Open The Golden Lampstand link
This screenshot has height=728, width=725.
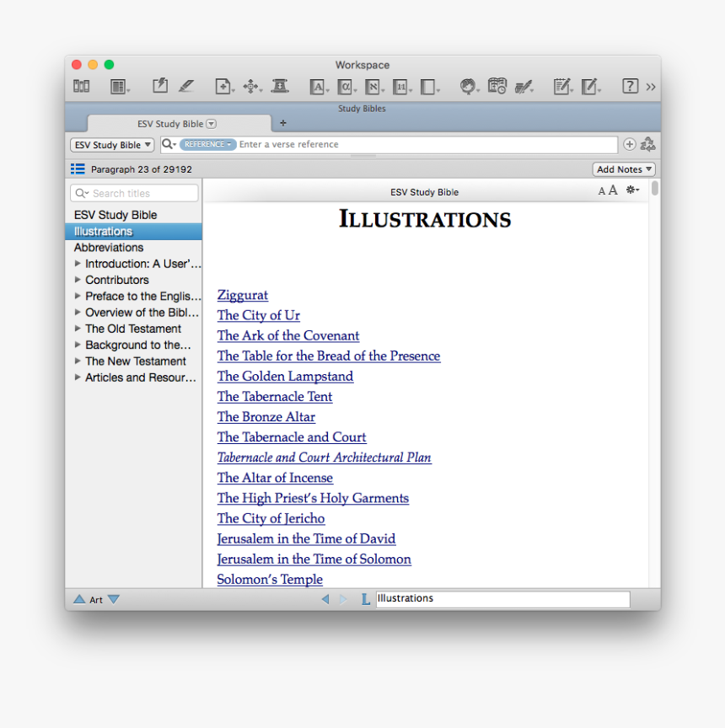(x=285, y=376)
